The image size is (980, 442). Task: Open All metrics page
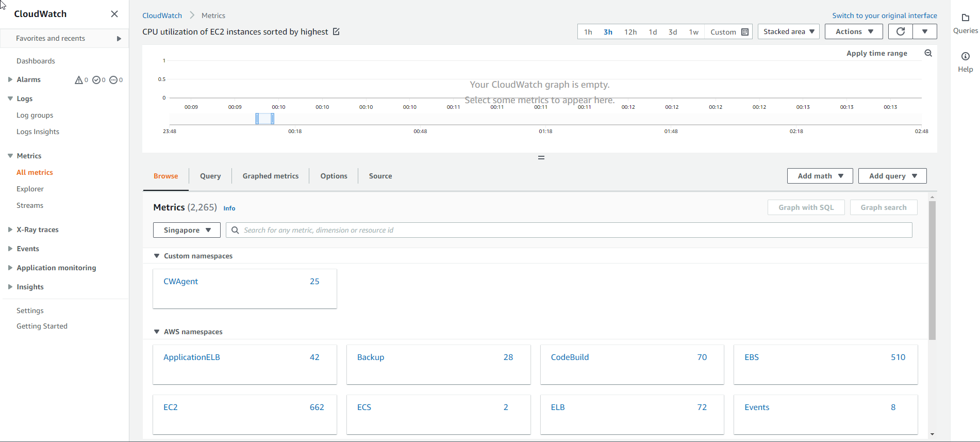pyautogui.click(x=35, y=172)
